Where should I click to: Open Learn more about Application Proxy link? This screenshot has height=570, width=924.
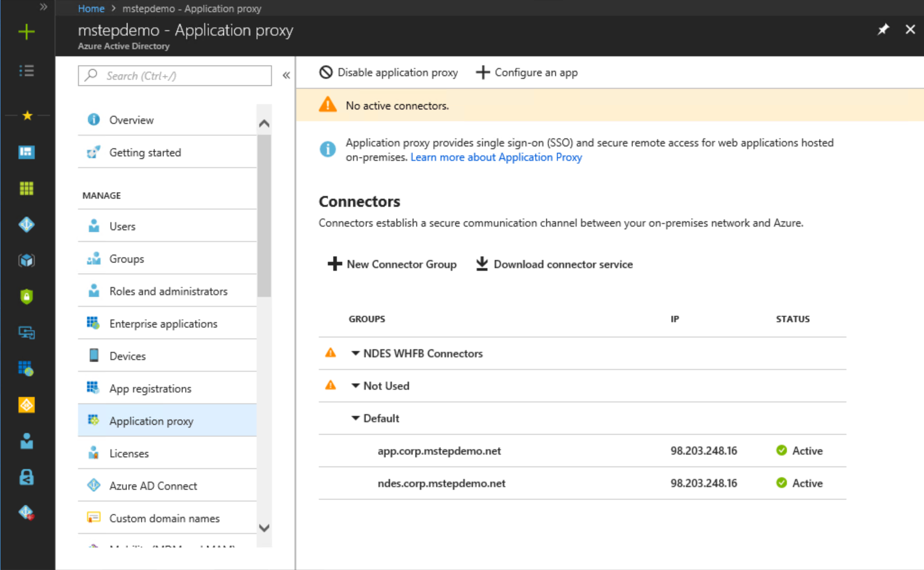496,157
